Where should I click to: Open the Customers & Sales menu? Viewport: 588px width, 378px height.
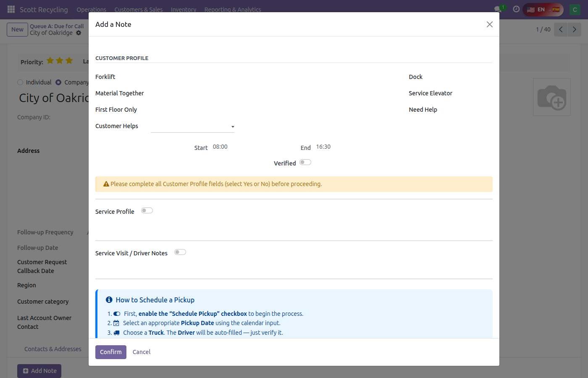point(139,9)
